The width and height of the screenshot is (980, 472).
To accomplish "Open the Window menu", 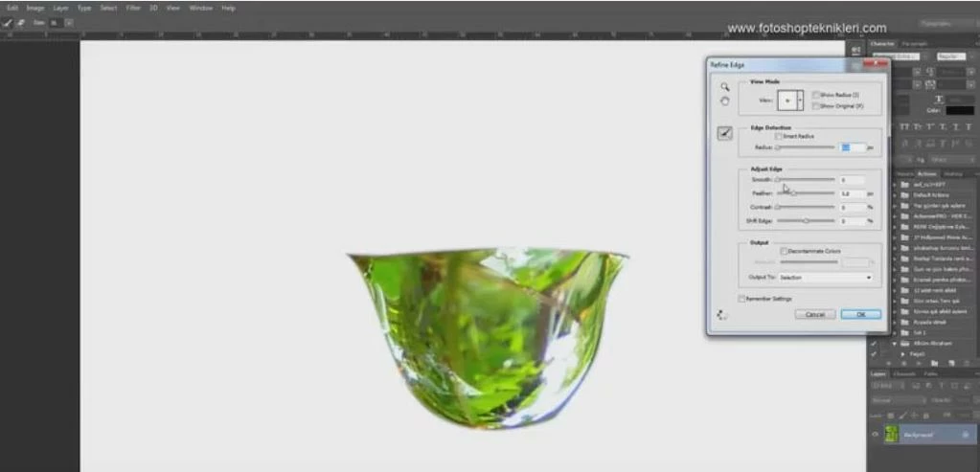I will (200, 8).
